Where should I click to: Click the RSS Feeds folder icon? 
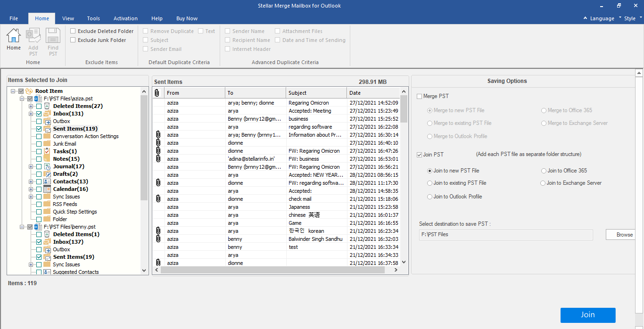tap(47, 204)
